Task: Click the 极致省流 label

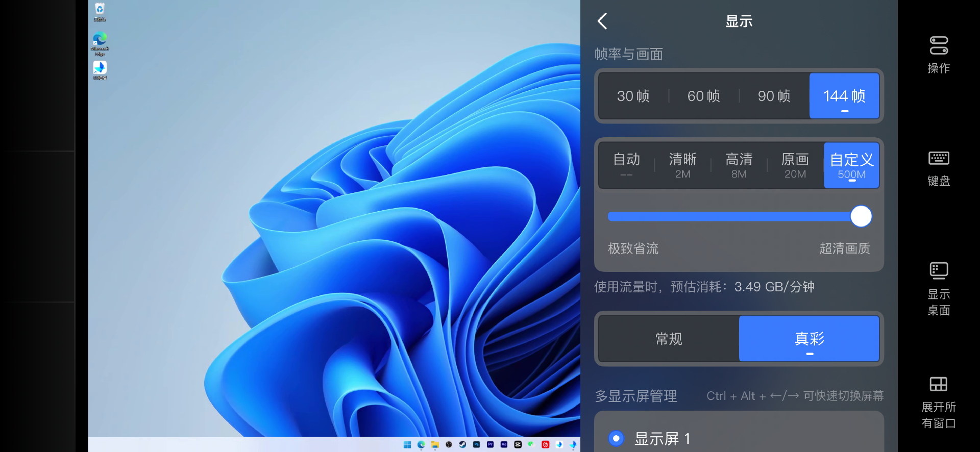Action: (x=633, y=248)
